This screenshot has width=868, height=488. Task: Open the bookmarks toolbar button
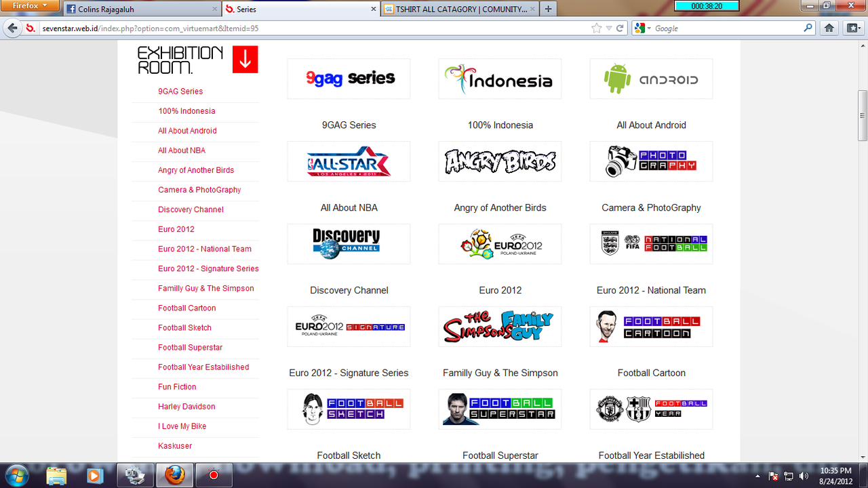coord(853,28)
